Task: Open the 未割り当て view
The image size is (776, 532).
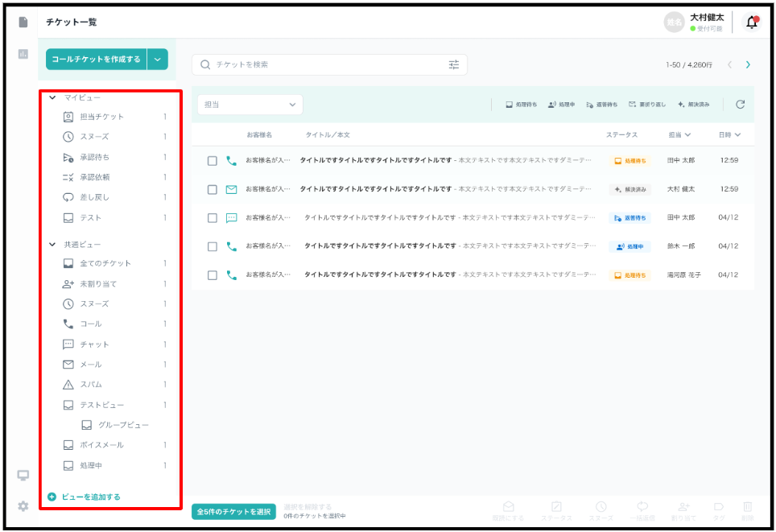Action: (99, 284)
